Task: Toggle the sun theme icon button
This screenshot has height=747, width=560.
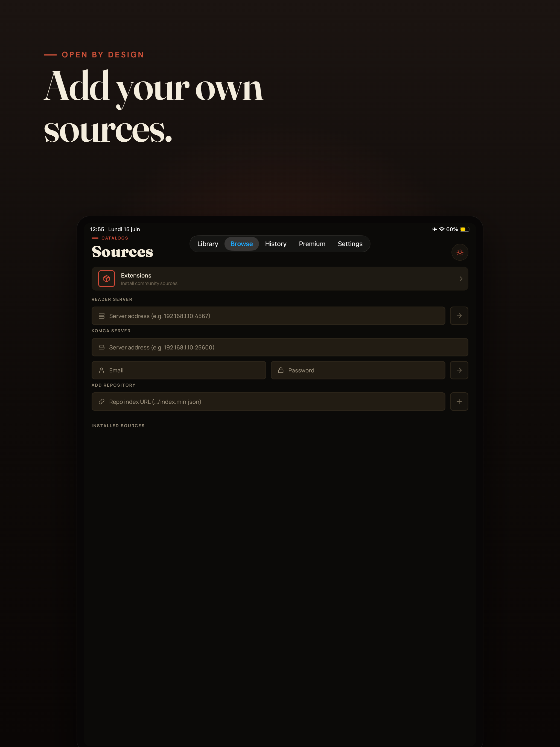Action: point(460,252)
